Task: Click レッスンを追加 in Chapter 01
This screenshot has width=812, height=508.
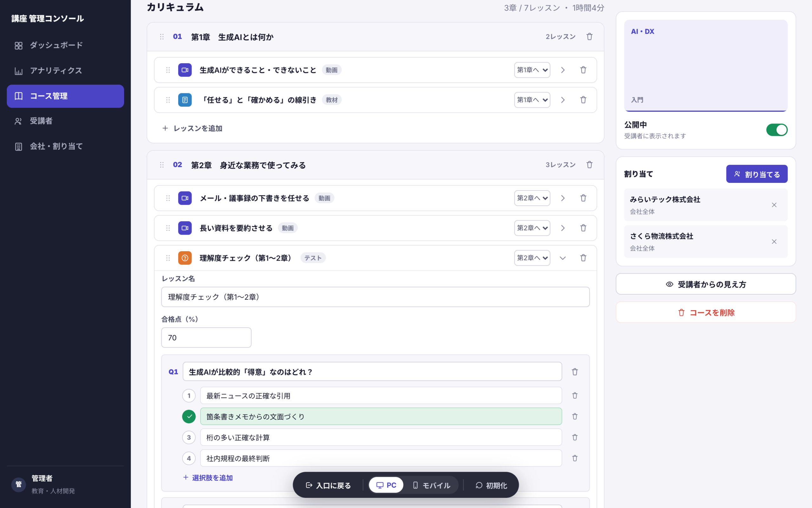Action: [x=192, y=128]
